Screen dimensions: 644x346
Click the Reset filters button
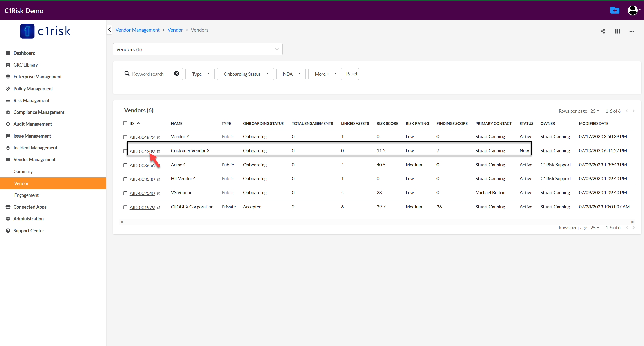tap(352, 74)
